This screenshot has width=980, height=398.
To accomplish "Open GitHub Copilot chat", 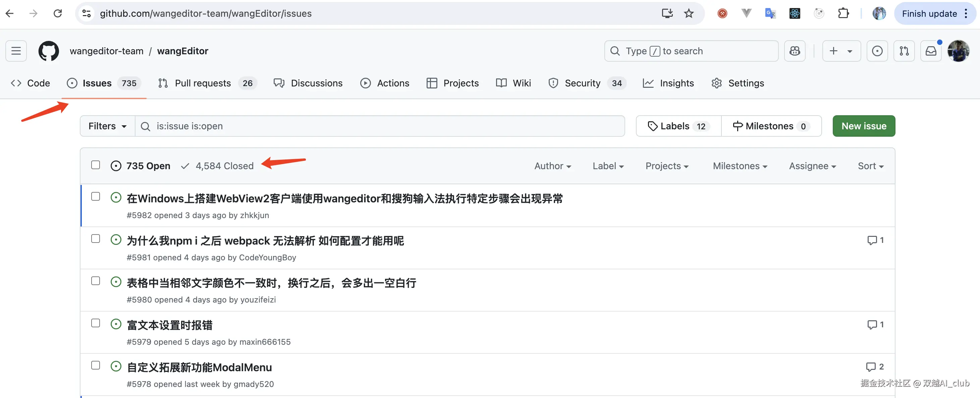I will point(795,51).
